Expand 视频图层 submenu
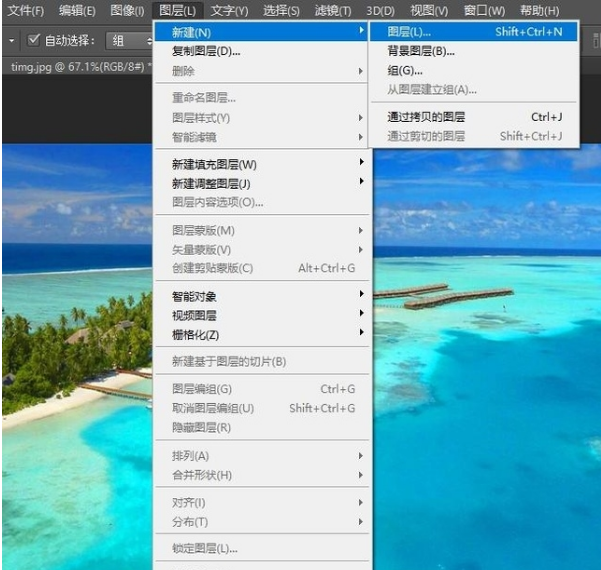The height and width of the screenshot is (570, 601). tap(261, 315)
